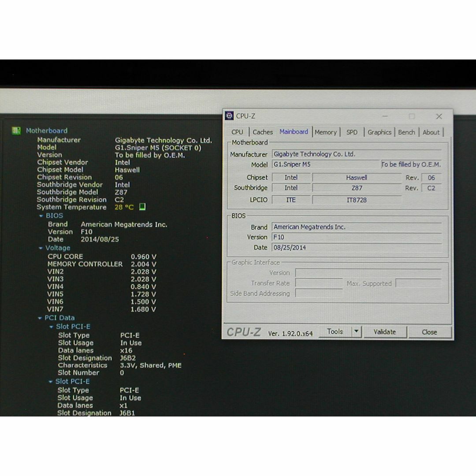
Task: Open the SPD tab in CPU-Z
Action: [352, 132]
